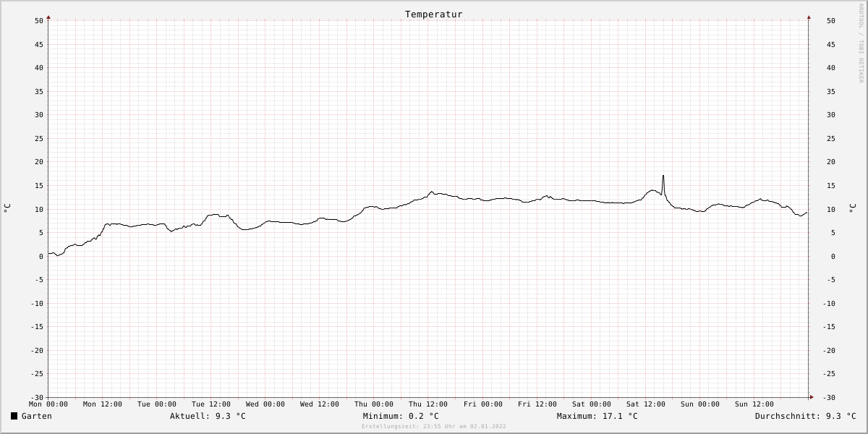Click the 'Aktuell: 9.3 °C' value
The width and height of the screenshot is (868, 434).
pos(208,416)
